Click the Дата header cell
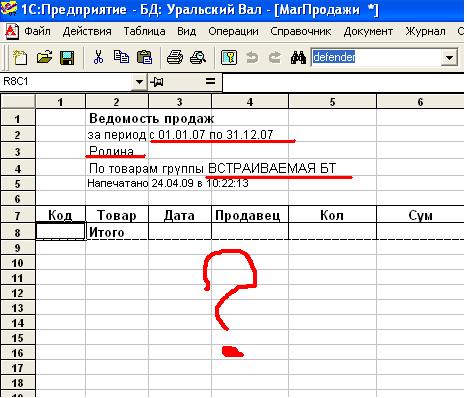This screenshot has height=398, width=467. tap(180, 215)
